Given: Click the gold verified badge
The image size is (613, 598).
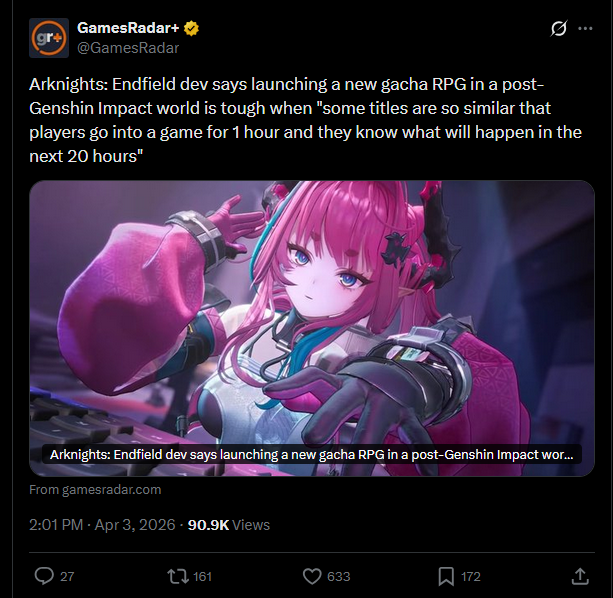Looking at the screenshot, I should (191, 28).
